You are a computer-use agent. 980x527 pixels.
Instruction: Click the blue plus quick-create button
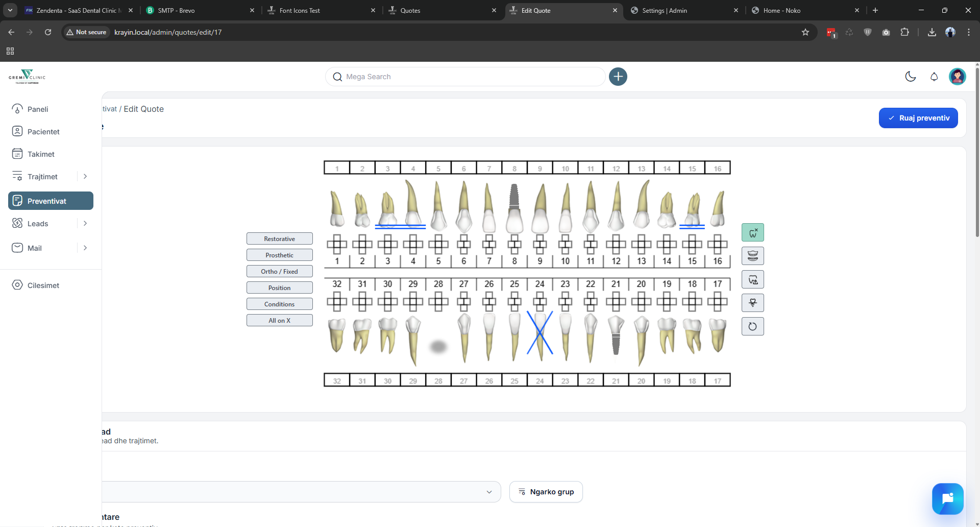(x=618, y=77)
